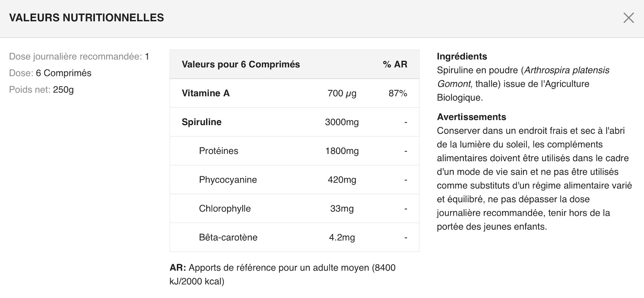644x298 pixels.
Task: Click the 3000mg Spiruline amount
Action: [342, 122]
